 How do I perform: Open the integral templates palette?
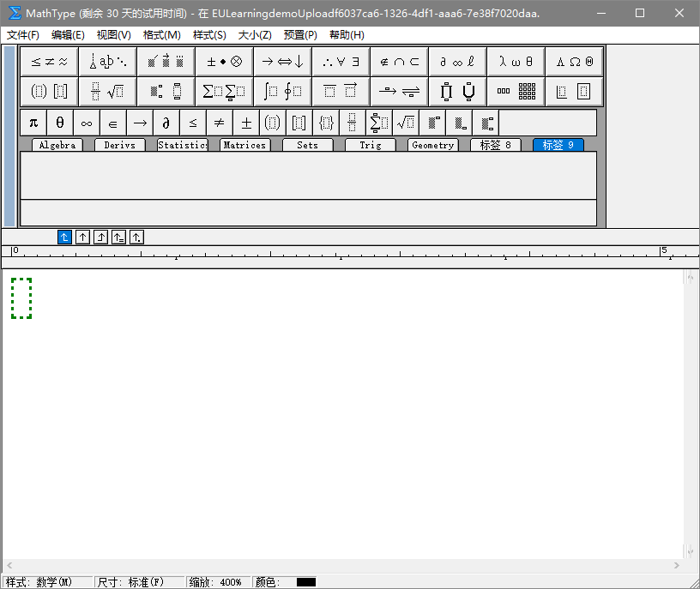[282, 92]
